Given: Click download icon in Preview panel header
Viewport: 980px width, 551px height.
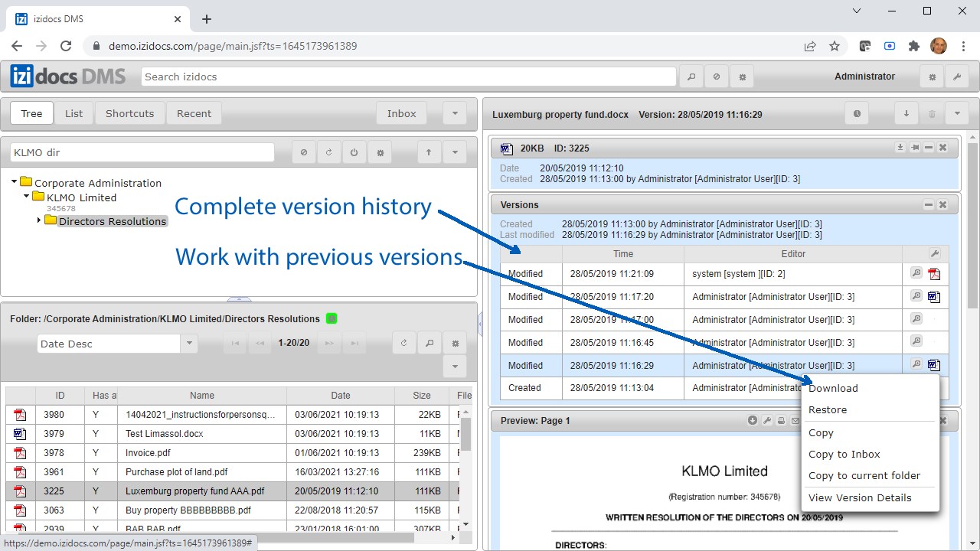Looking at the screenshot, I should (x=753, y=420).
